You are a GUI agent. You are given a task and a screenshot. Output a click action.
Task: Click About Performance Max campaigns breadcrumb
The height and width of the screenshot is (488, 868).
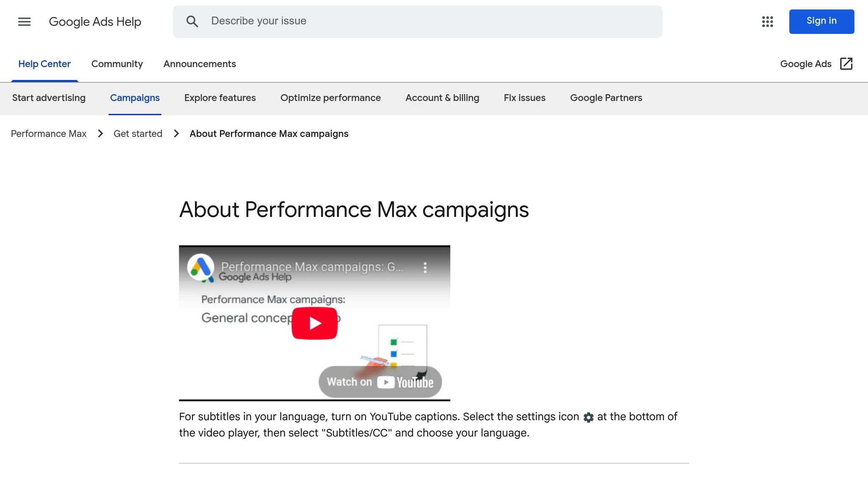[x=269, y=134]
